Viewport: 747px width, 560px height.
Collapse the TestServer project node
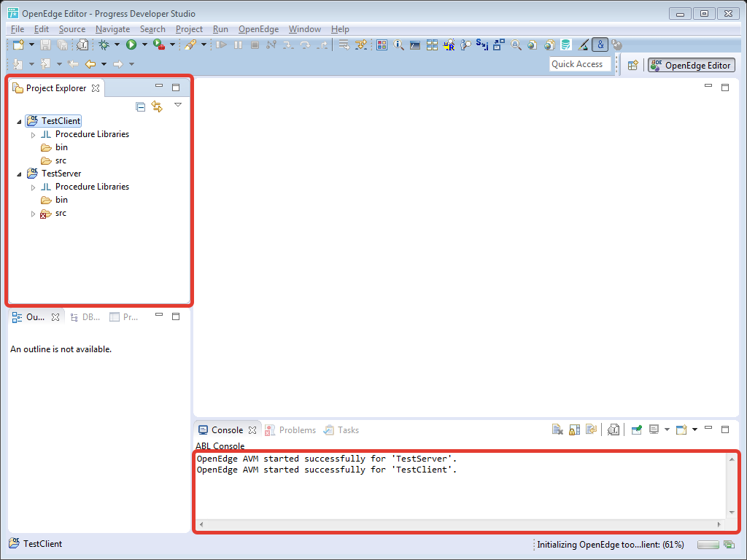pos(19,174)
